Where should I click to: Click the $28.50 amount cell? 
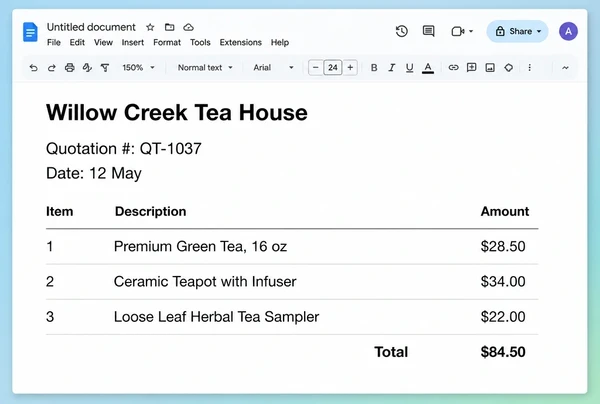(x=503, y=246)
